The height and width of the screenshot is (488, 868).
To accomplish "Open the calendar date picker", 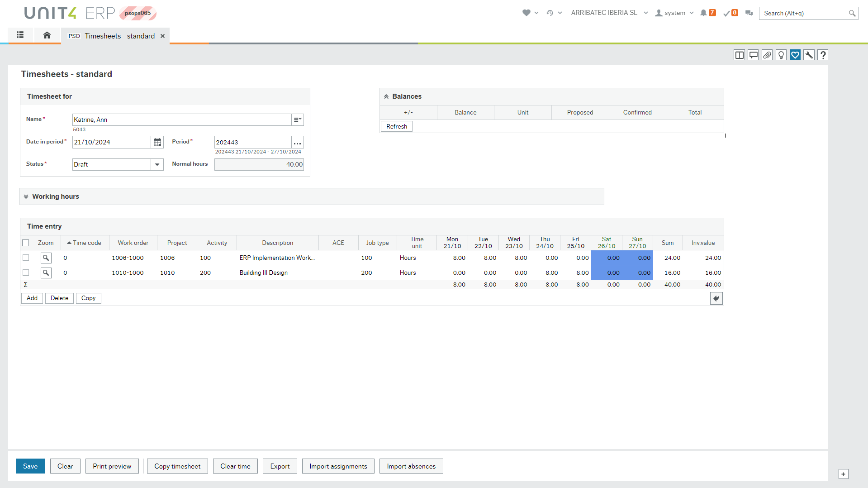I will click(157, 142).
